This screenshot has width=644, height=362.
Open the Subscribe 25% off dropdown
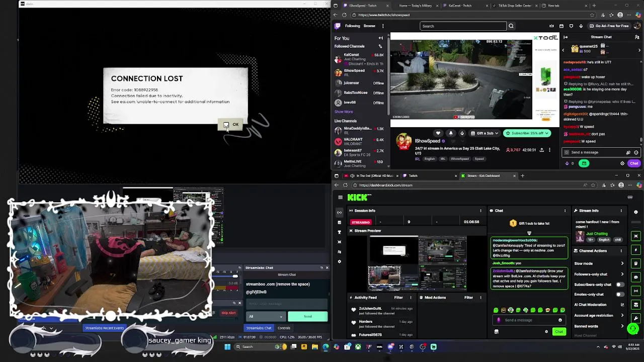click(x=527, y=133)
